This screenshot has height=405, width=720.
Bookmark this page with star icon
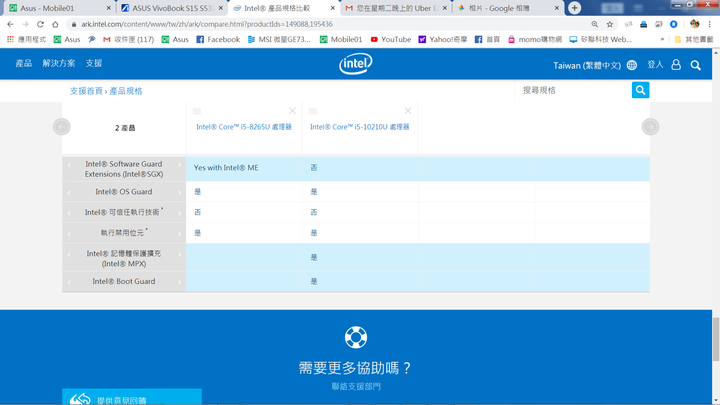click(610, 24)
